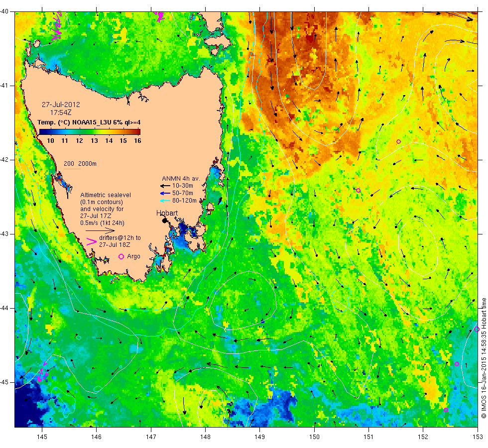Click the Altimetric sealevel legend text
The image size is (488, 448).
click(106, 195)
